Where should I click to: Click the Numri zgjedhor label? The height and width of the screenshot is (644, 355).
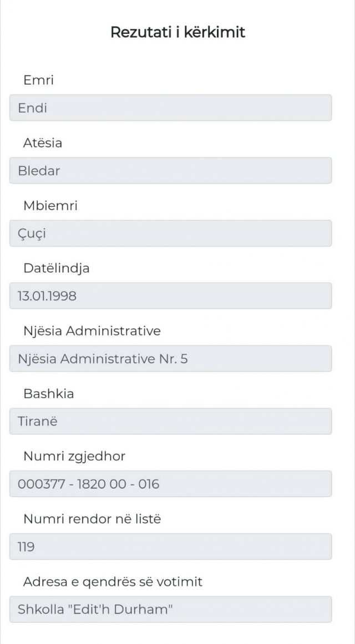click(74, 456)
